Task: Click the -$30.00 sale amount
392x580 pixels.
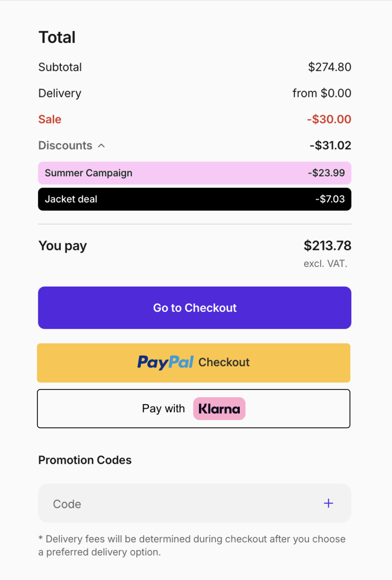Action: [x=329, y=119]
